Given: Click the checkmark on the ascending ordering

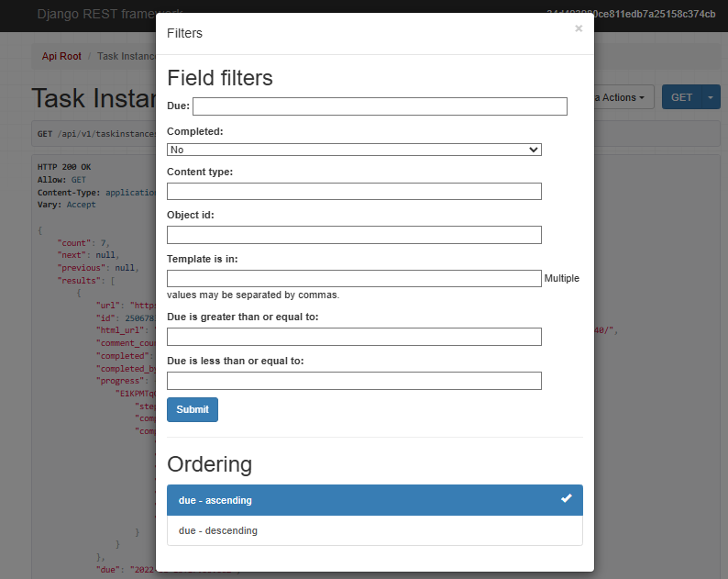Looking at the screenshot, I should point(567,498).
